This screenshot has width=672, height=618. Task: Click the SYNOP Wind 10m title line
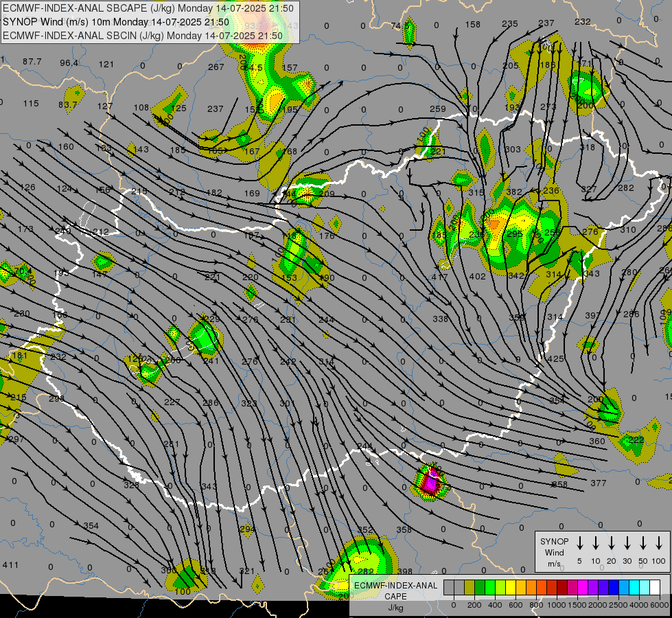tap(116, 22)
